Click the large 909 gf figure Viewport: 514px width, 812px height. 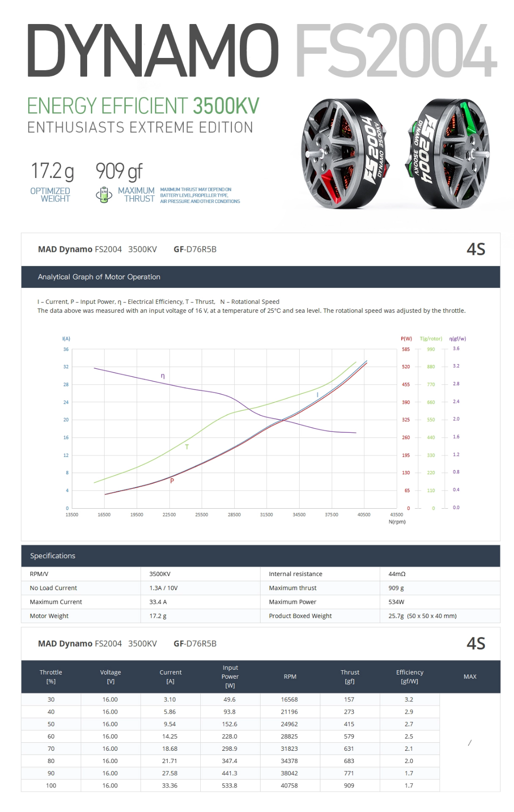[x=119, y=171]
